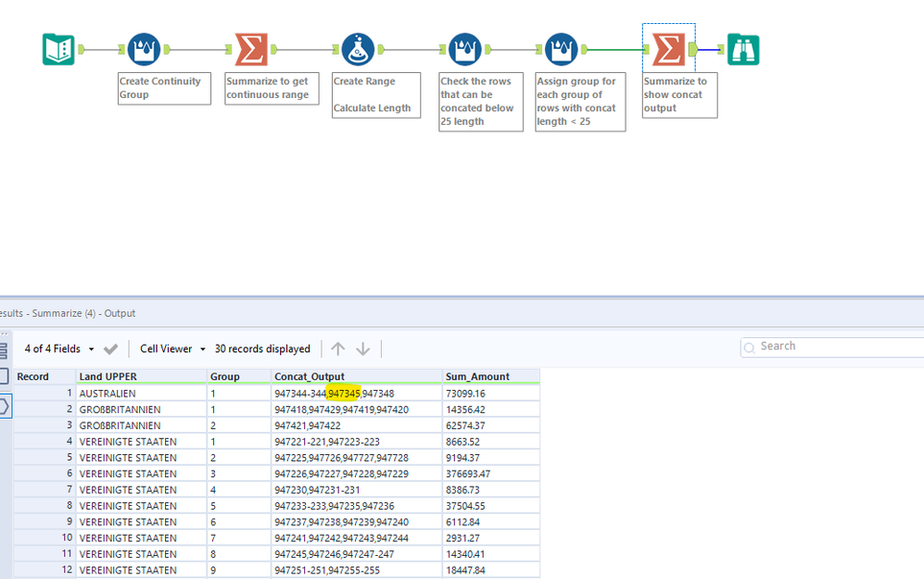924x579 pixels.
Task: Select the Summarize tool for continuous range
Action: (x=250, y=49)
